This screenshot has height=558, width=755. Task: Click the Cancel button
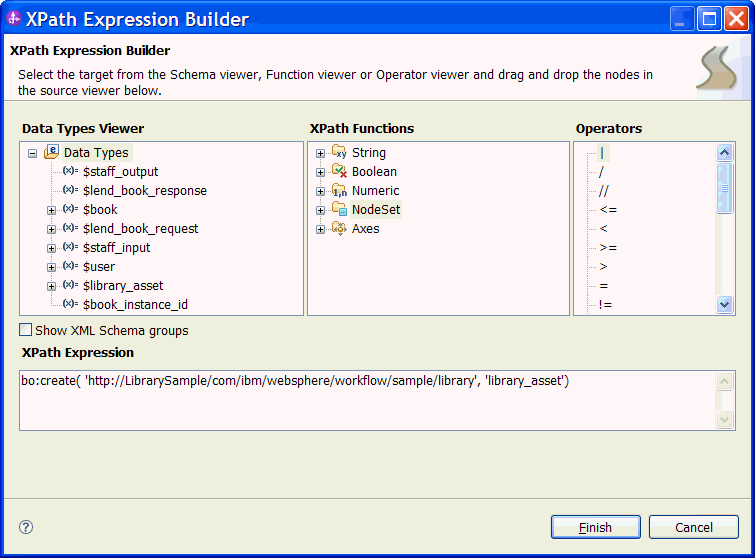coord(693,527)
